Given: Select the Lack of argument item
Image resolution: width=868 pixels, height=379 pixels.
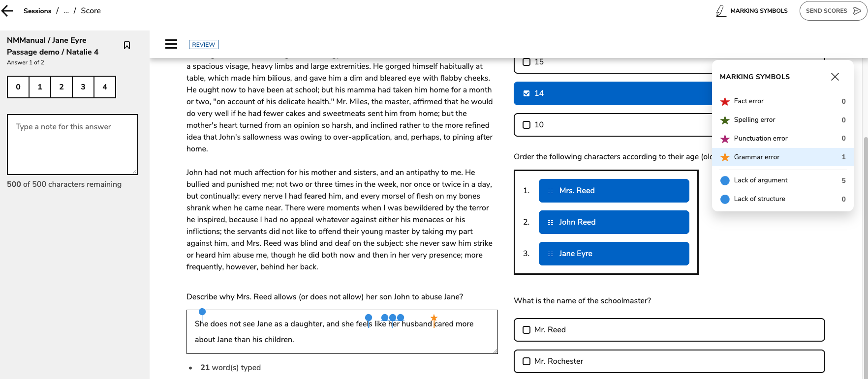Looking at the screenshot, I should (760, 180).
